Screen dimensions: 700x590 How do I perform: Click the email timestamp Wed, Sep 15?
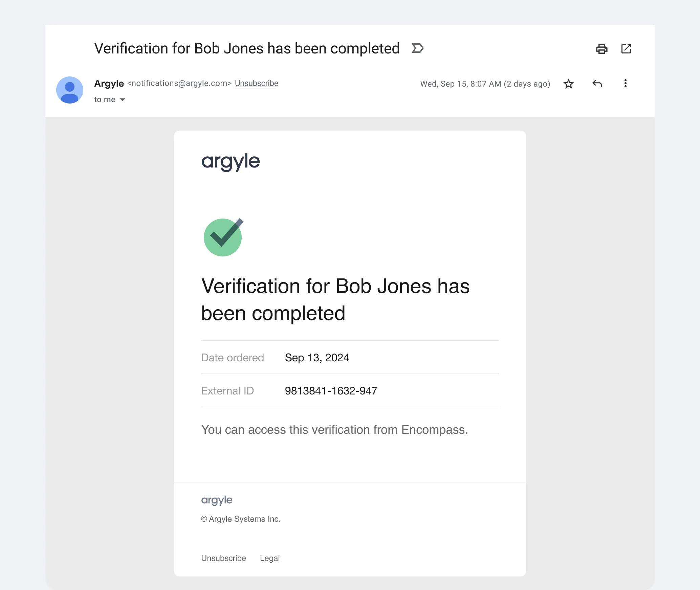[x=485, y=84]
